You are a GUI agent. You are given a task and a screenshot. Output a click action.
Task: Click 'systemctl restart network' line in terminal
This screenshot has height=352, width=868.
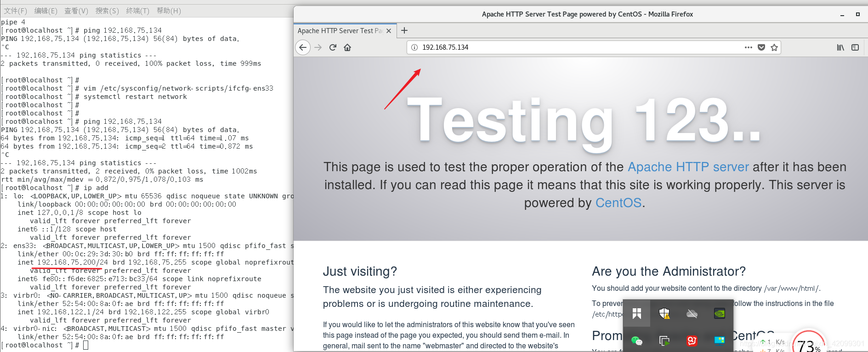click(94, 97)
